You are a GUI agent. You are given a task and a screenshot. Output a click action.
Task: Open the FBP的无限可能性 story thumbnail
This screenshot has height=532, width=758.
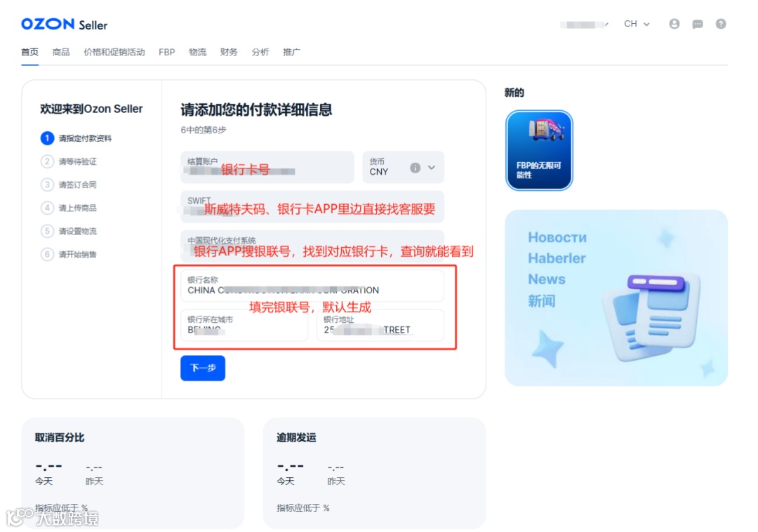pos(539,150)
